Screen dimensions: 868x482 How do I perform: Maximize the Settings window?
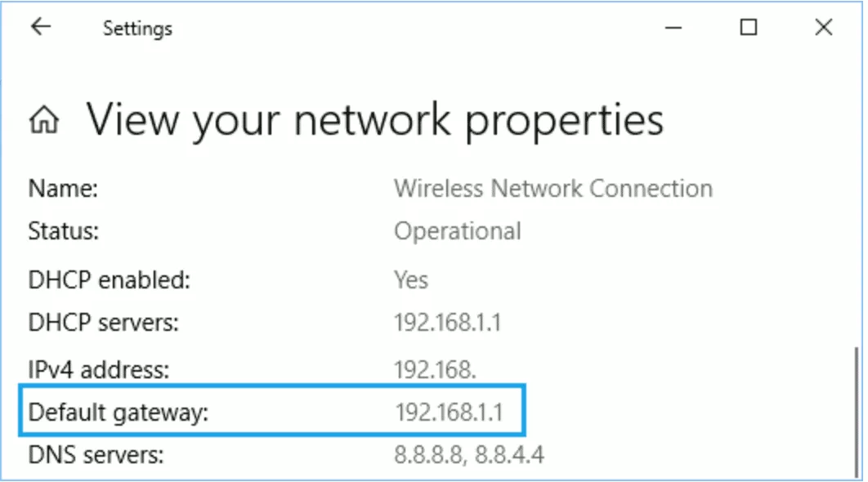(x=748, y=28)
